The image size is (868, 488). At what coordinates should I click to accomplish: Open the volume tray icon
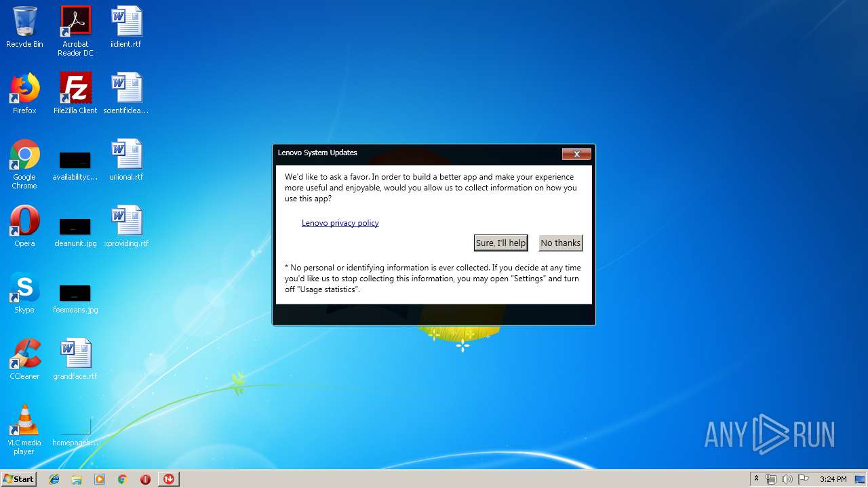coord(787,479)
